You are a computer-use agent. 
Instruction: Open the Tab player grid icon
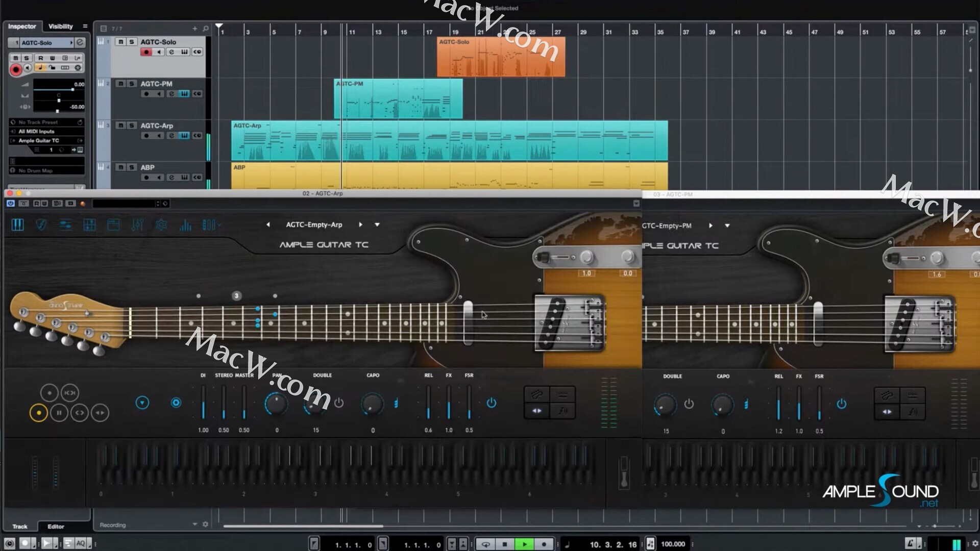(89, 224)
